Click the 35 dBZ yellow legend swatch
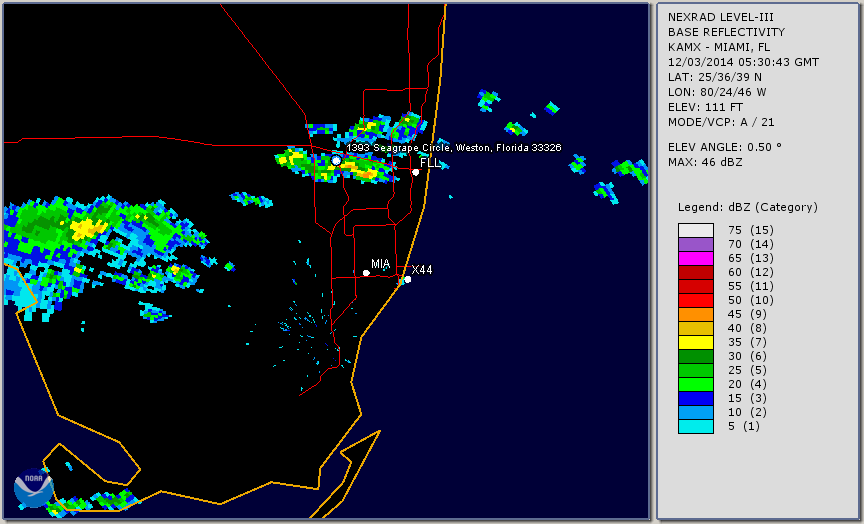Image resolution: width=864 pixels, height=524 pixels. pyautogui.click(x=696, y=343)
